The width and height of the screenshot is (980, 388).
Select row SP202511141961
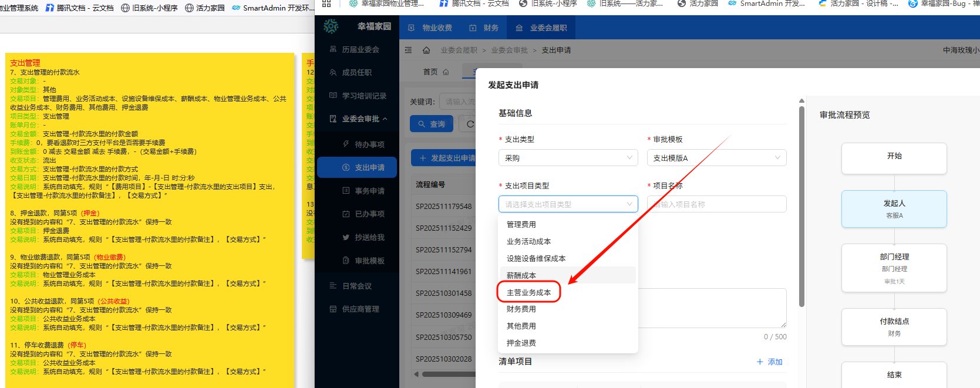pyautogui.click(x=443, y=271)
